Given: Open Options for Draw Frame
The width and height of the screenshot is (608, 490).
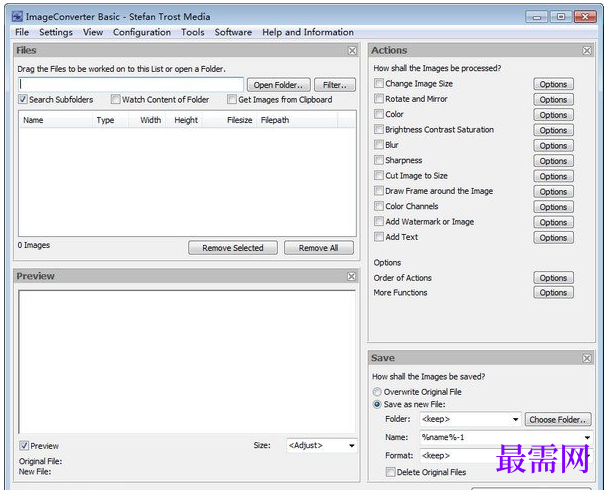Looking at the screenshot, I should (553, 192).
